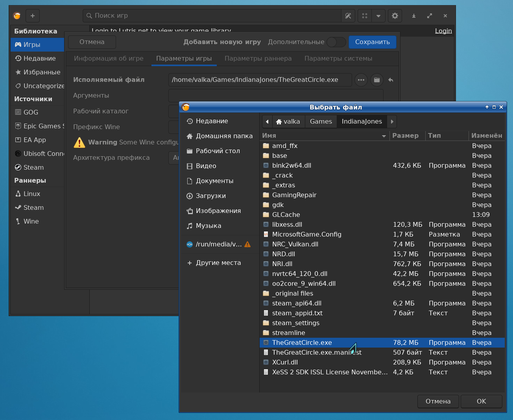
Task: Select the Wine runner
Action: pyautogui.click(x=37, y=221)
